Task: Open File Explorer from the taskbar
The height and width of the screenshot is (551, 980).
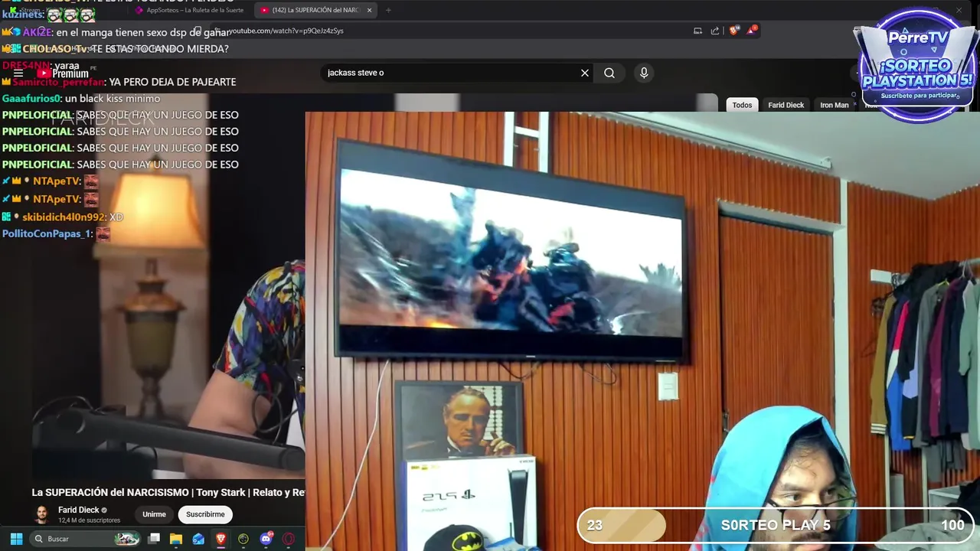Action: (176, 539)
